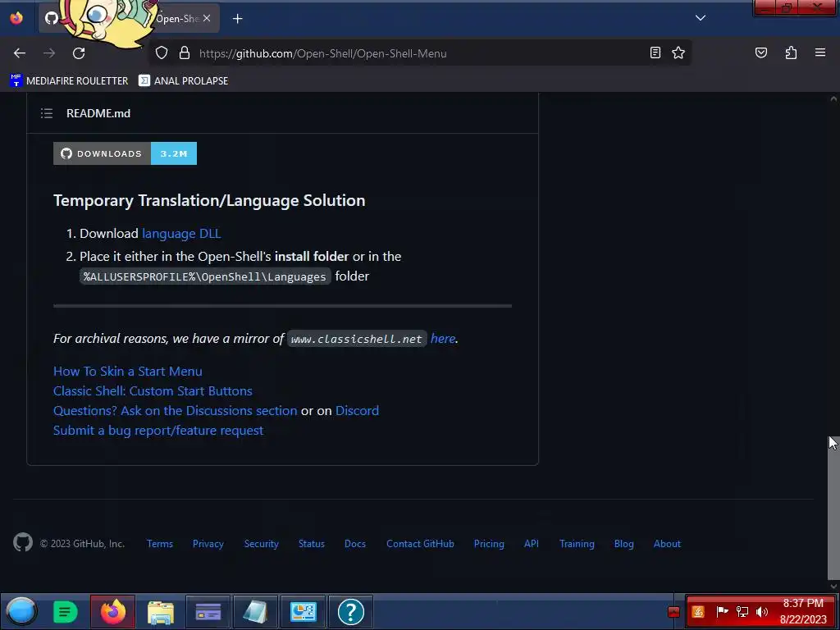Screen dimensions: 840x630
Task: Open MEDIAFIRE ROULETTER bookmark
Action: point(69,80)
